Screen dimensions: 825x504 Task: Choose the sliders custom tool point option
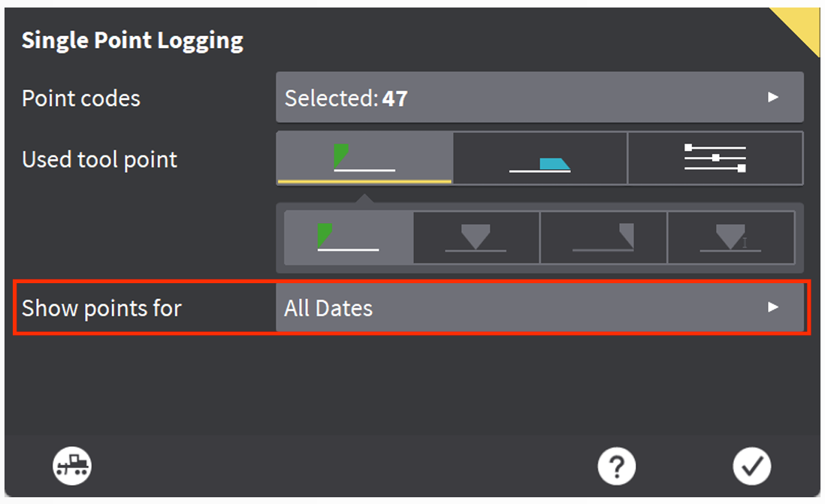pos(715,158)
